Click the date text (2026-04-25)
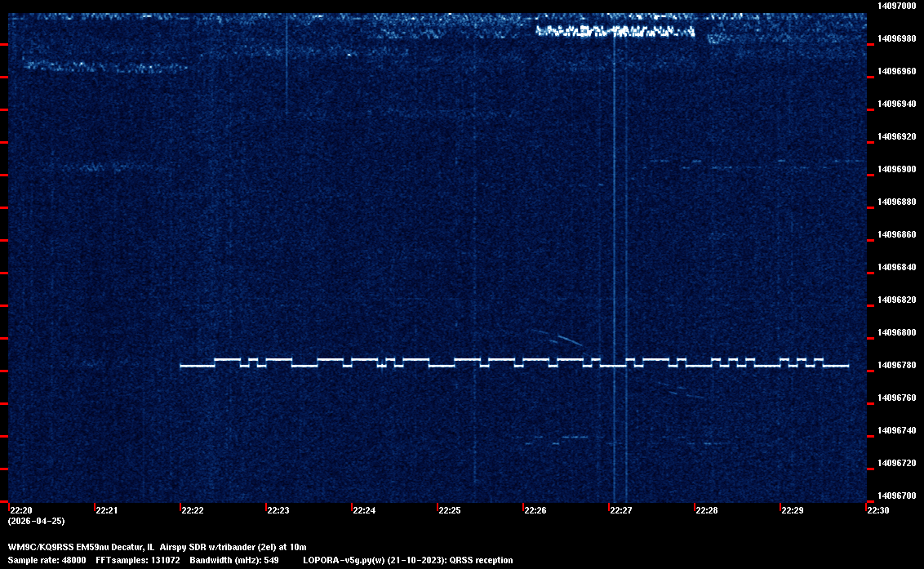 [37, 521]
